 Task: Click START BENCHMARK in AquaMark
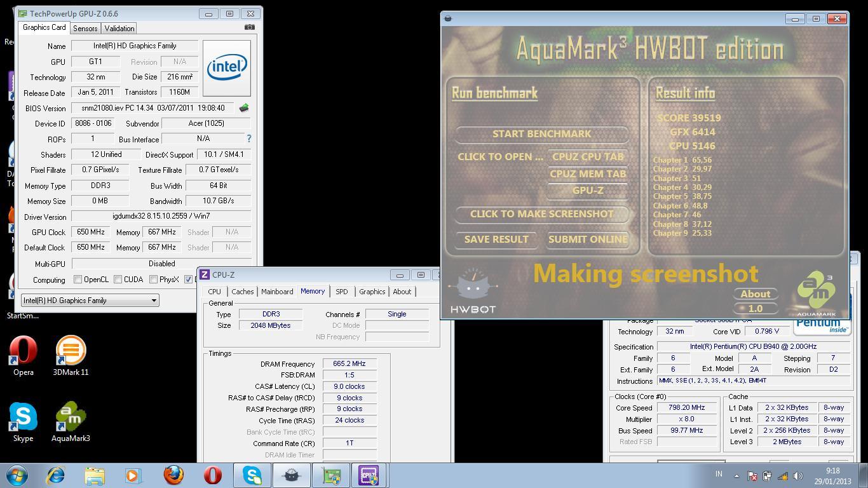541,134
